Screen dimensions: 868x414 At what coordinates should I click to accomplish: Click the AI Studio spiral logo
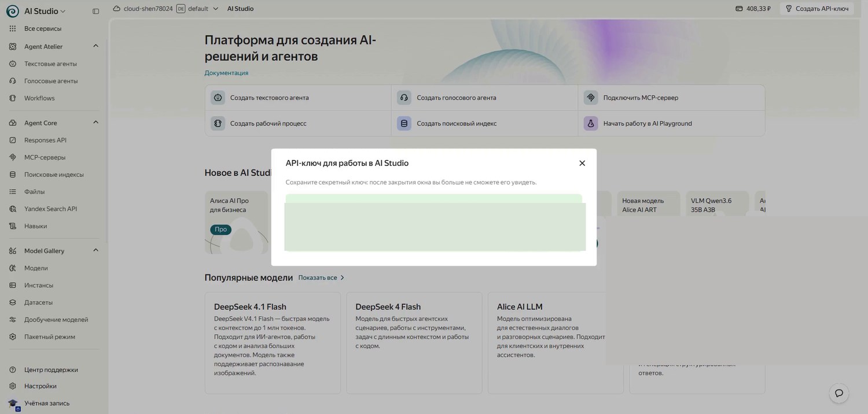click(x=12, y=11)
